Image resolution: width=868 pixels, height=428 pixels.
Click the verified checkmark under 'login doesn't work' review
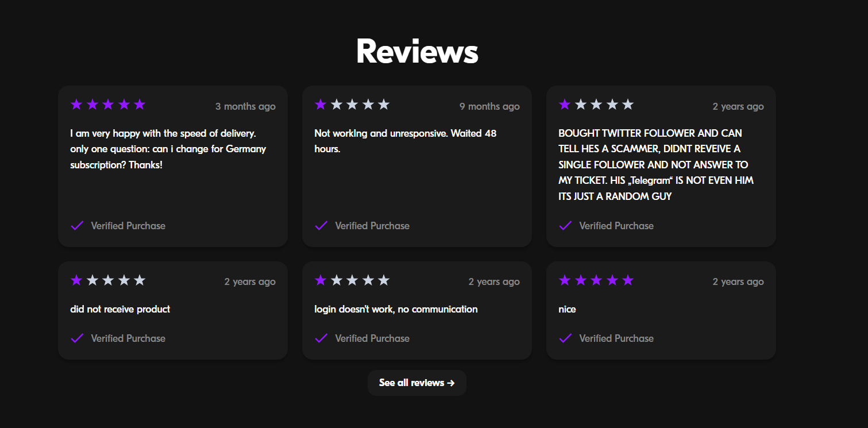tap(322, 338)
